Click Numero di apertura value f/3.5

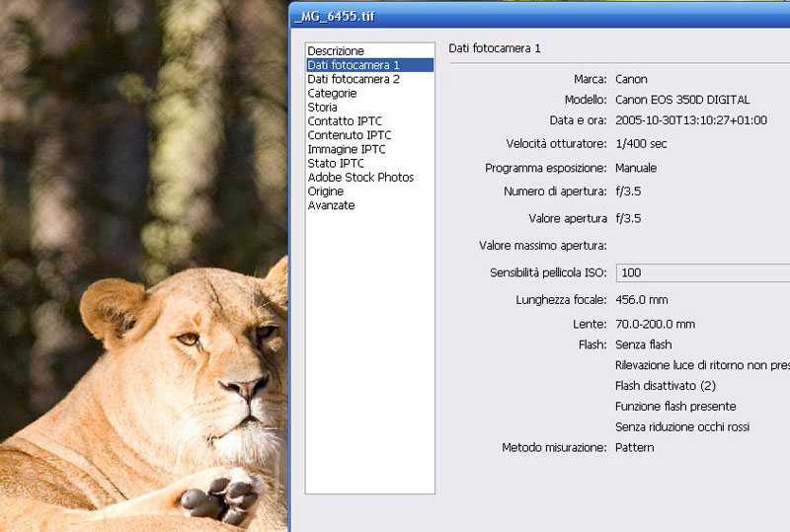[x=628, y=191]
